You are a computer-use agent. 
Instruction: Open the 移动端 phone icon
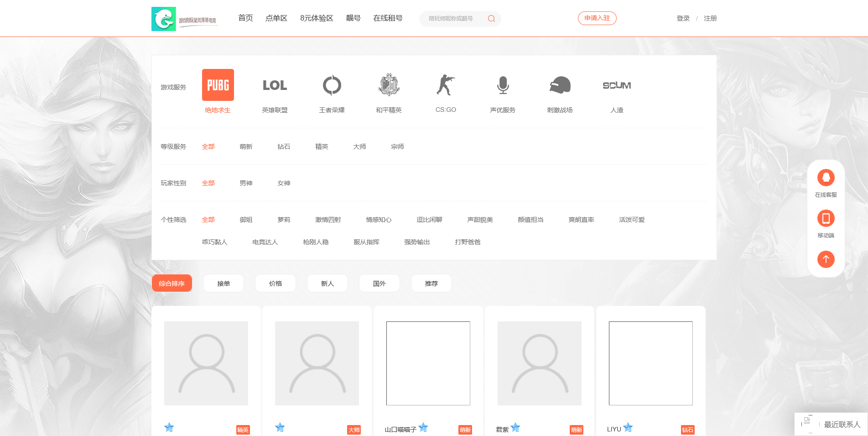pyautogui.click(x=826, y=218)
